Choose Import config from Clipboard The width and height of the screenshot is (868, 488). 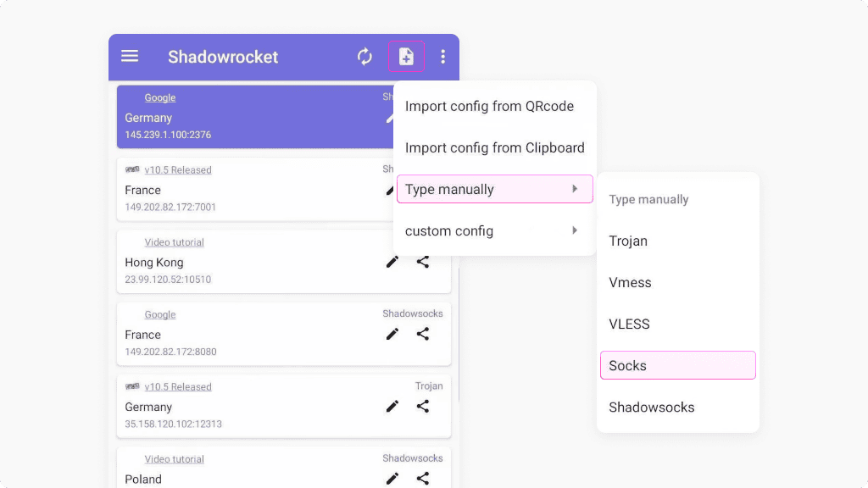click(494, 147)
